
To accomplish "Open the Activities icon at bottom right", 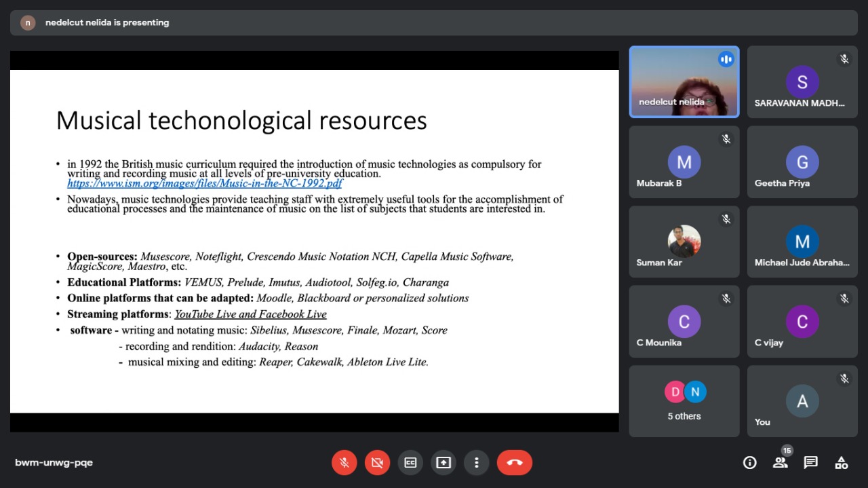I will click(842, 463).
